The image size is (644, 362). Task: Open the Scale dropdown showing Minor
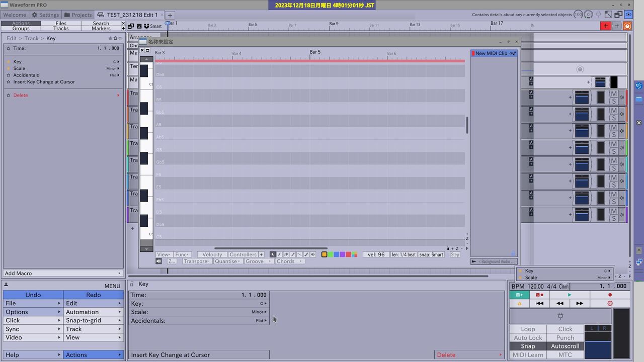pos(258,312)
